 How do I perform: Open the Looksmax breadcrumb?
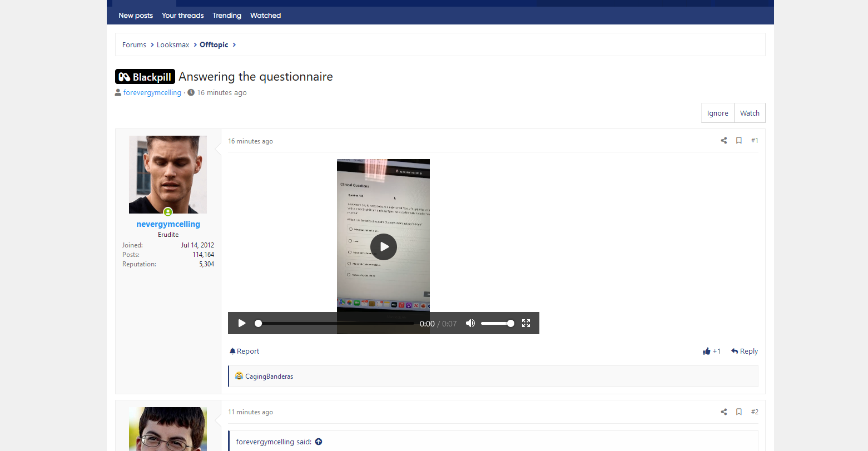[173, 45]
